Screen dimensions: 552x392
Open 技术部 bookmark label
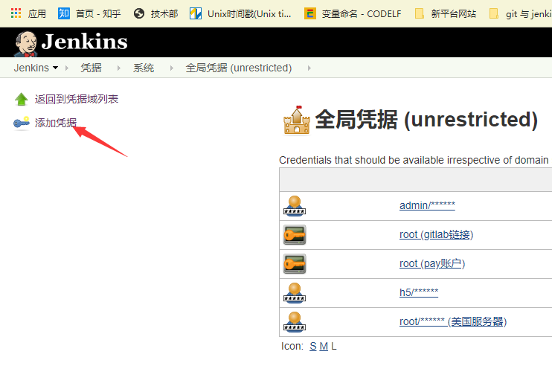164,13
